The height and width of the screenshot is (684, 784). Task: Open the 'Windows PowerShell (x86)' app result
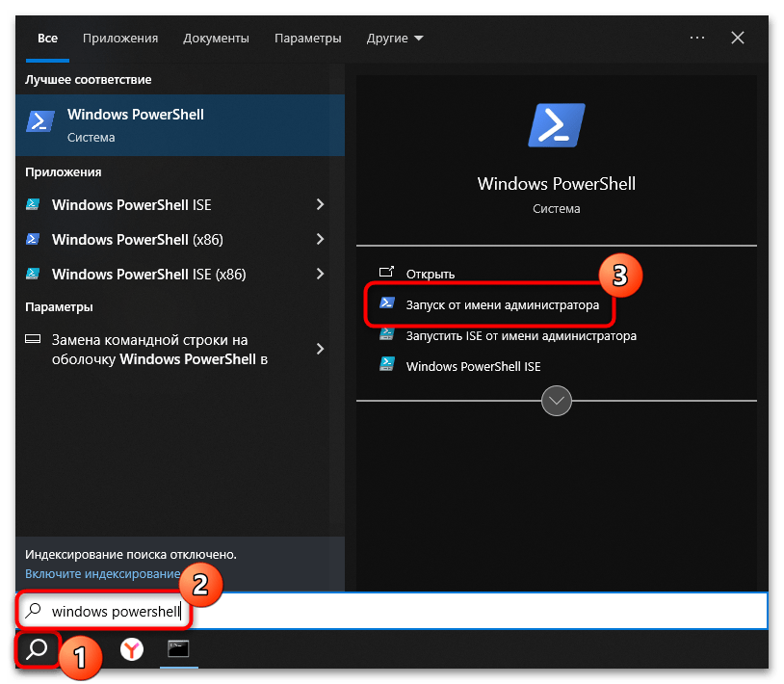coord(172,239)
